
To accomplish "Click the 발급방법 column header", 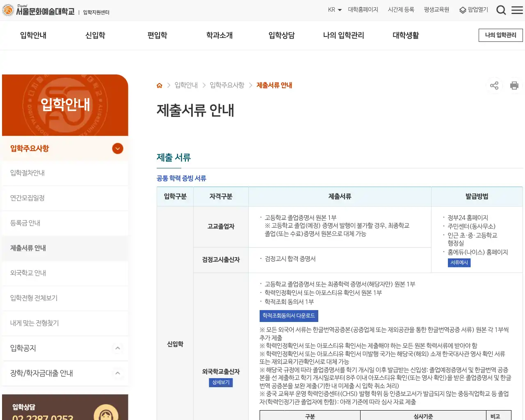I will pos(477,196).
